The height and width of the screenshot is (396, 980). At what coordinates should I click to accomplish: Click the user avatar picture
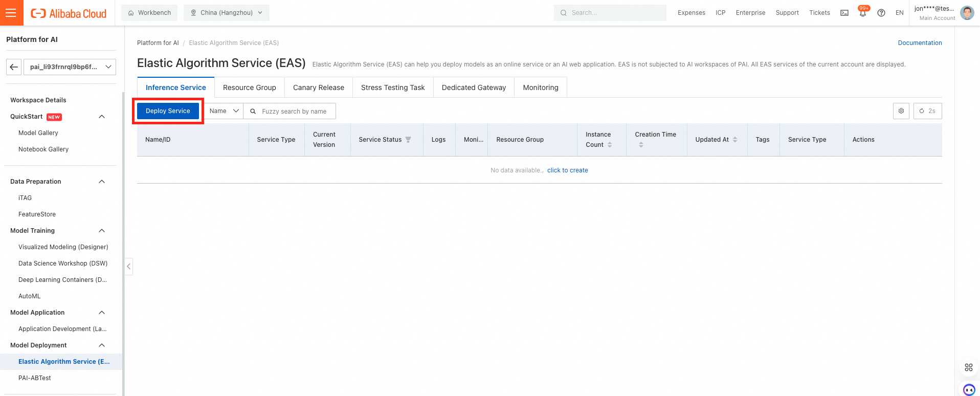pos(967,13)
